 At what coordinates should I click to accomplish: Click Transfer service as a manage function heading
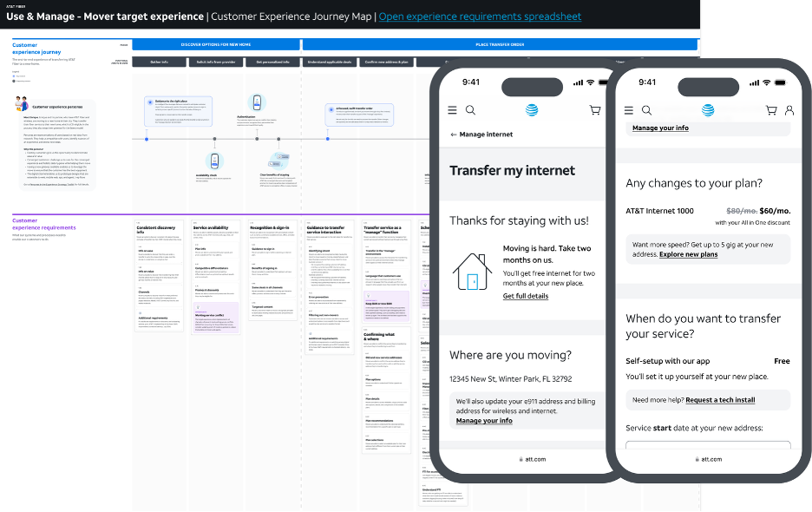point(383,230)
